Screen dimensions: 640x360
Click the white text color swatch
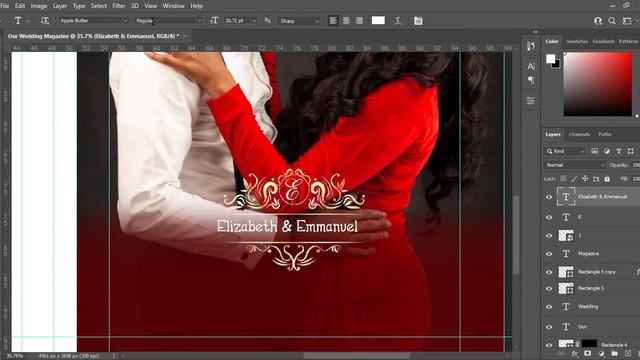(x=378, y=20)
